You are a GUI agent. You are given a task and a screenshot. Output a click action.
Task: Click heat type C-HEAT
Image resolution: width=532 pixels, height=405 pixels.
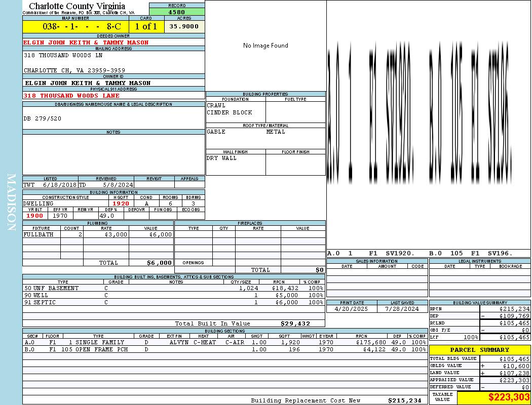[x=205, y=342]
